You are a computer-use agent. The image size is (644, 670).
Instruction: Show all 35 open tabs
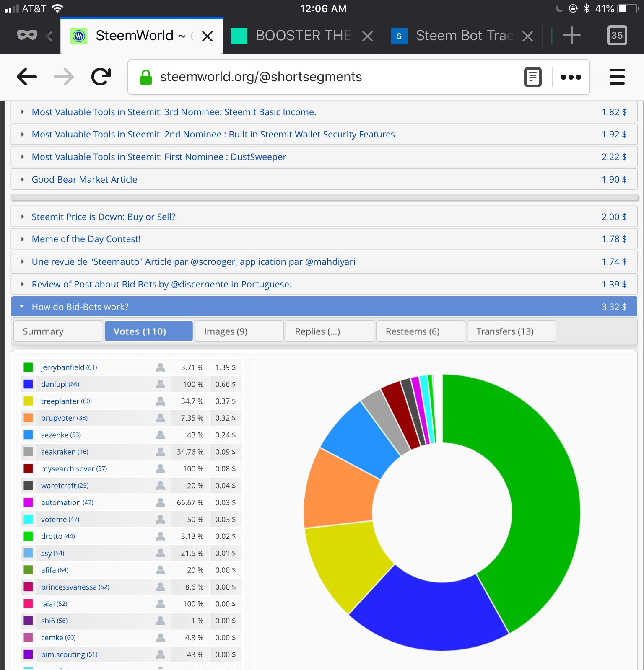[617, 35]
